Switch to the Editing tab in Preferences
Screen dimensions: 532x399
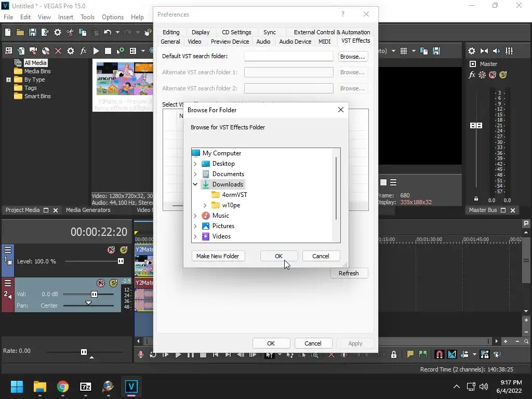click(x=171, y=32)
